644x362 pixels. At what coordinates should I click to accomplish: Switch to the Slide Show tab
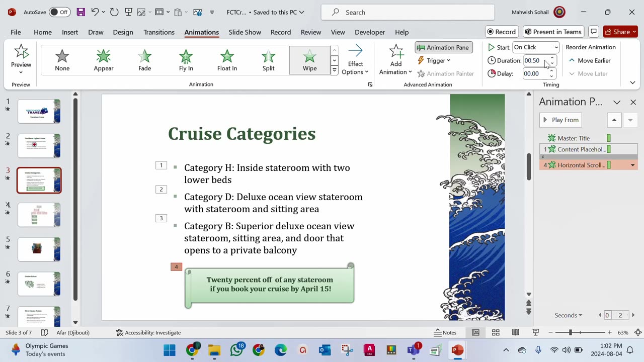(245, 32)
